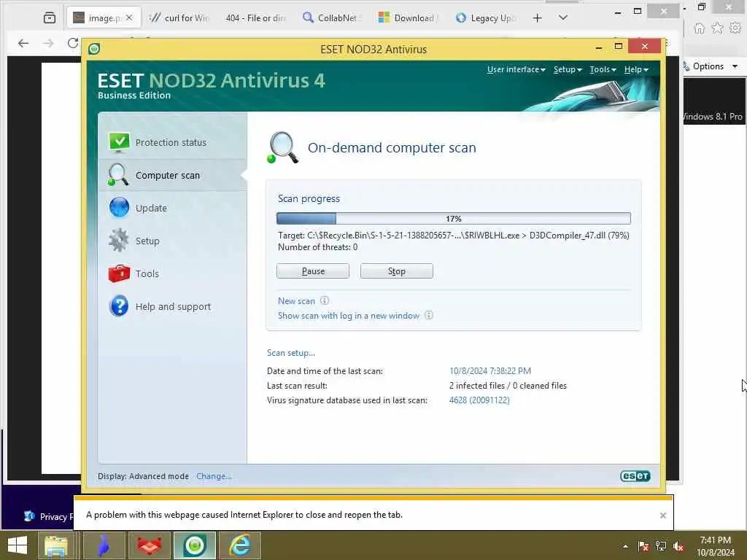Open the Help and support question icon
The height and width of the screenshot is (560, 747).
click(119, 306)
